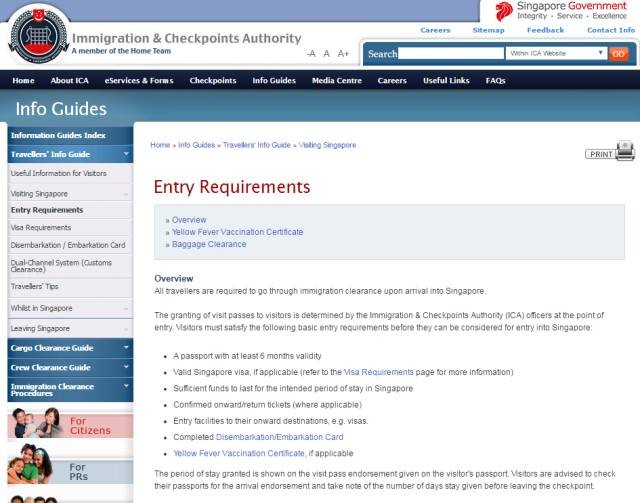640x503 pixels.
Task: Increase font size with A+
Action: pyautogui.click(x=343, y=53)
